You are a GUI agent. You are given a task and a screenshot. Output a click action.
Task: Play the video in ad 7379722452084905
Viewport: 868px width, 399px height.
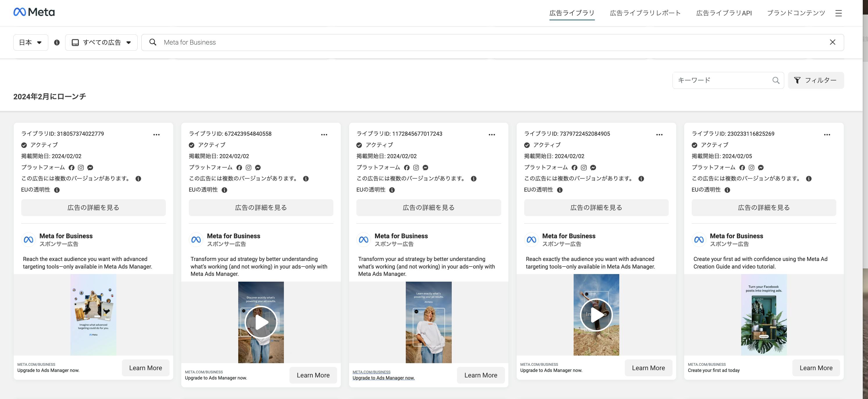596,315
